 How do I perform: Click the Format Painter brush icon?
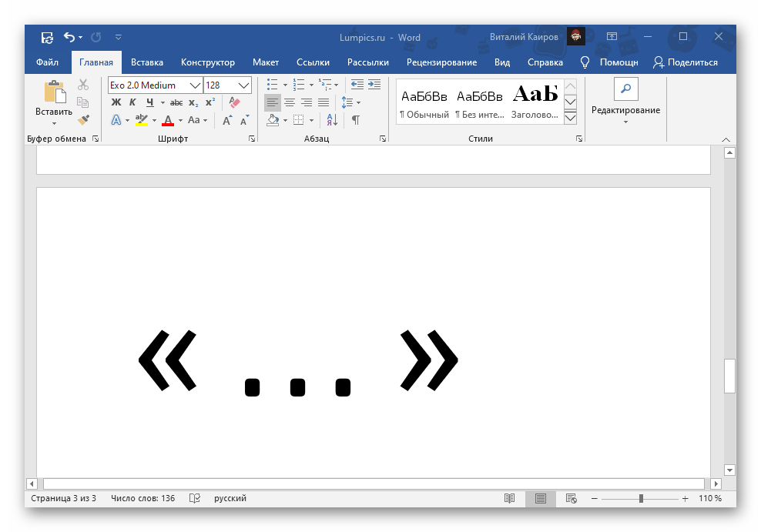pos(83,119)
